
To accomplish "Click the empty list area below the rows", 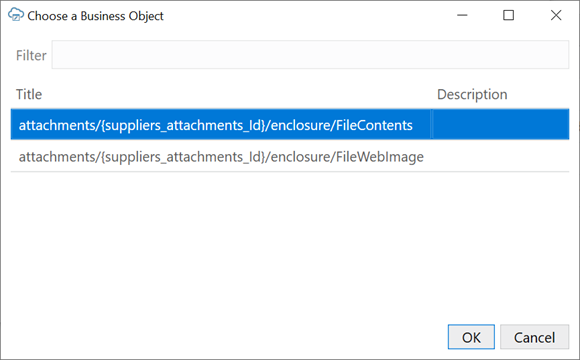I will [x=290, y=244].
